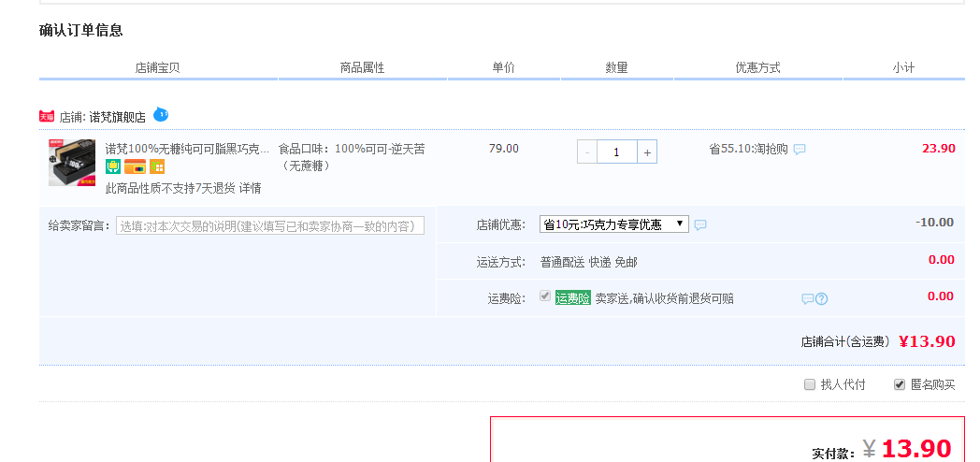Viewport: 980px width, 462px height.
Task: Click the 省55.10:淘抢购 discount text
Action: point(748,149)
